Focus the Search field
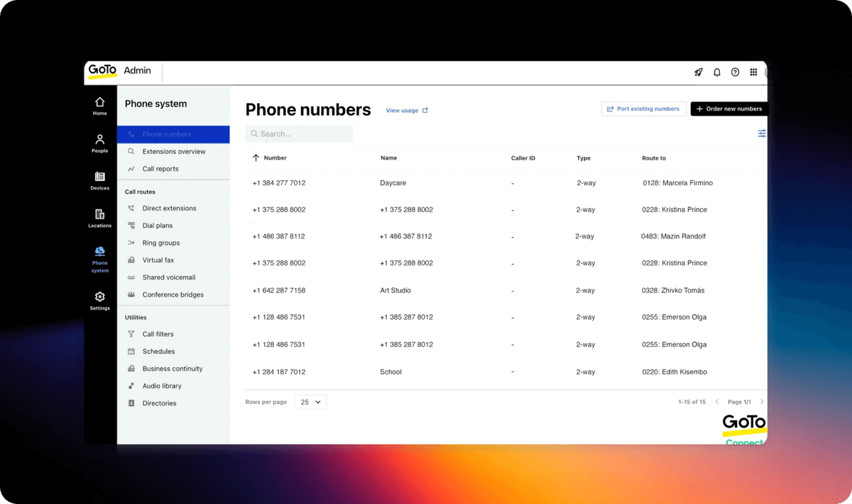 (299, 133)
